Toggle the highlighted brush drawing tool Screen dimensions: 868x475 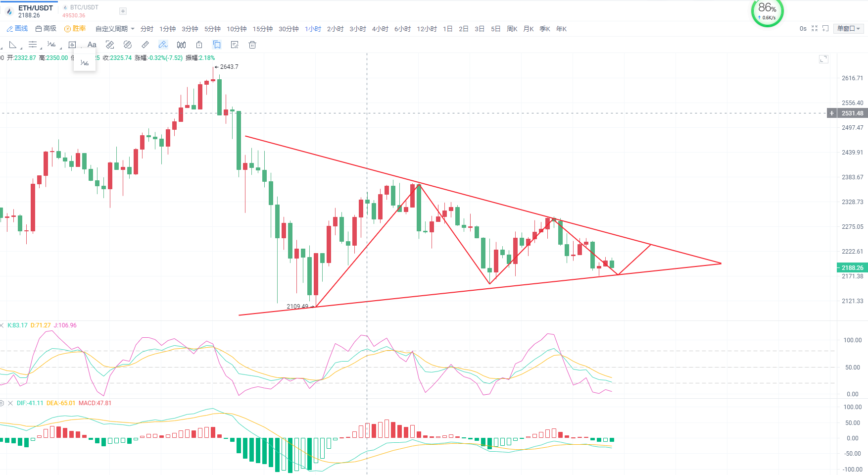163,45
